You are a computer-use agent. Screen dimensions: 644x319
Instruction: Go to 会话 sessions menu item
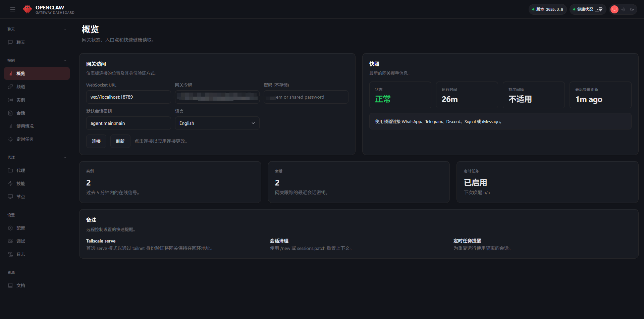pyautogui.click(x=21, y=113)
